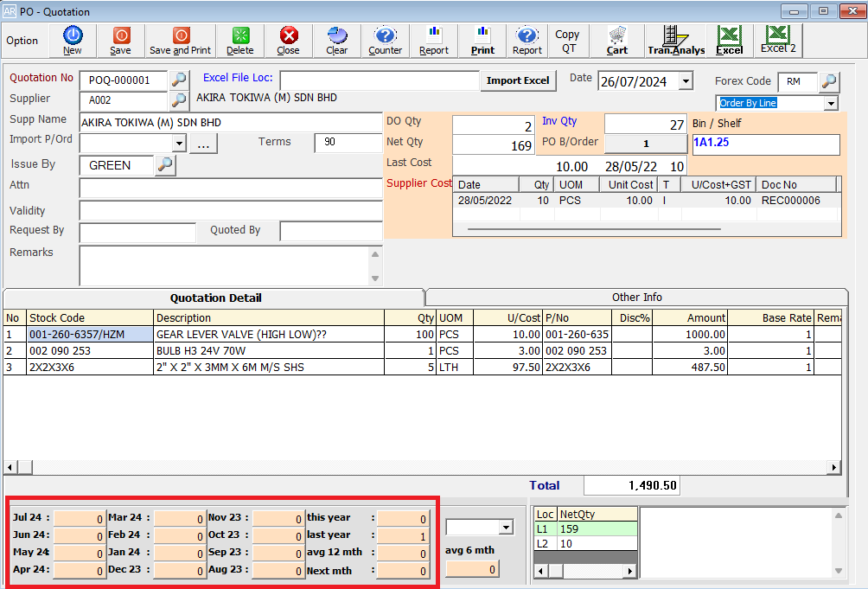Click the Quoted By field

[x=331, y=232]
